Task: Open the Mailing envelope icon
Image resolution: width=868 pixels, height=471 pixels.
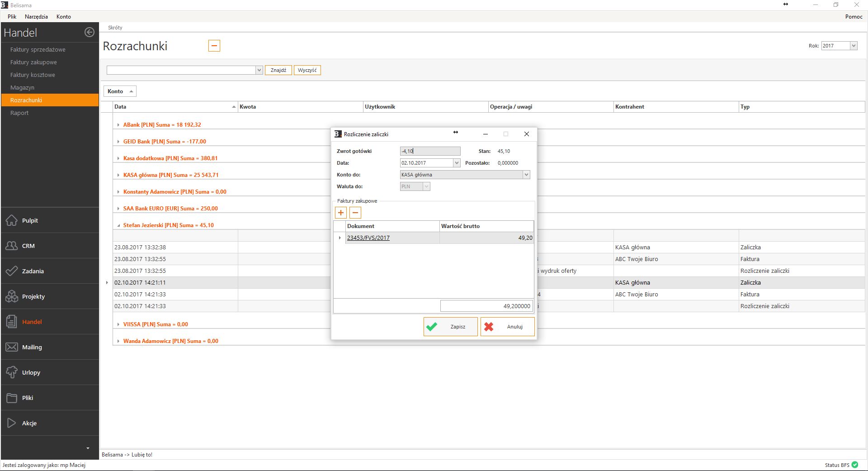Action: pyautogui.click(x=12, y=347)
